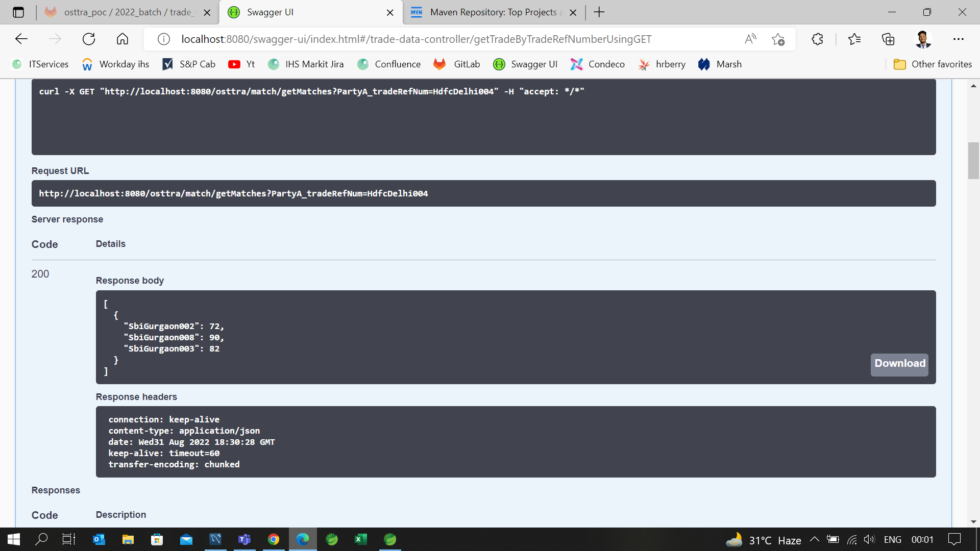The height and width of the screenshot is (551, 980).
Task: Switch to the osttra_poc GitLab tab
Action: 128,12
